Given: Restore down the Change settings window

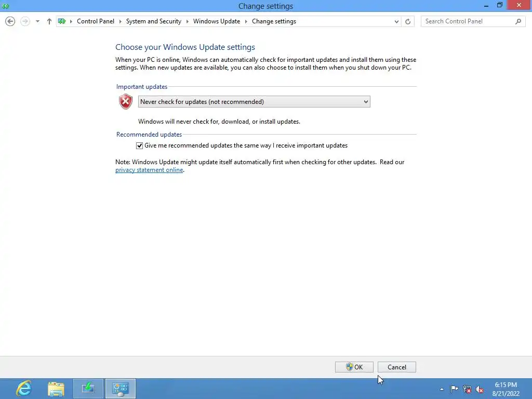Looking at the screenshot, I should click(499, 5).
